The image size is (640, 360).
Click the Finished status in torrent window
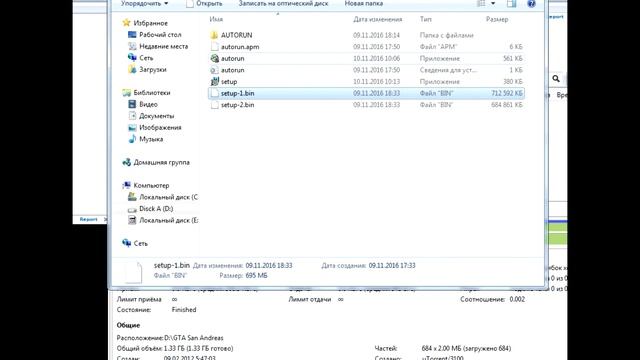click(184, 310)
